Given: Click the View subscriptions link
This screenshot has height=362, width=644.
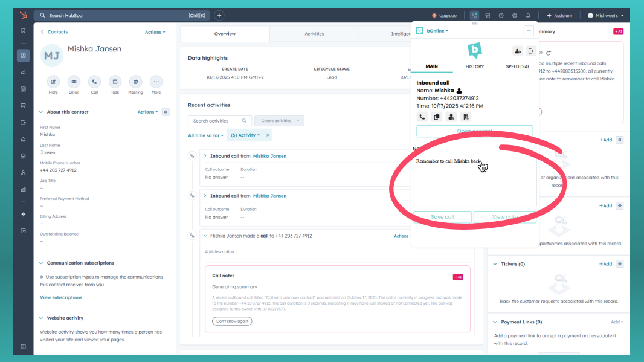Looking at the screenshot, I should coord(61,297).
